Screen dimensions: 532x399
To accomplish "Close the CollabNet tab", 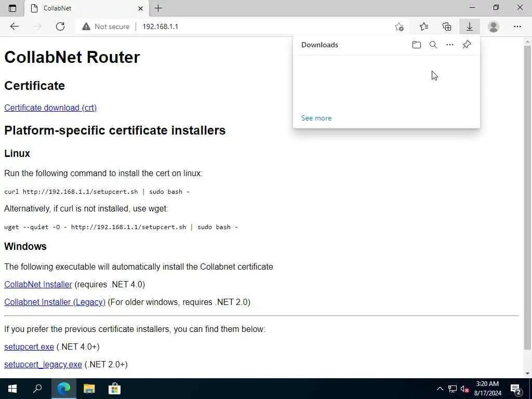I will tap(140, 8).
